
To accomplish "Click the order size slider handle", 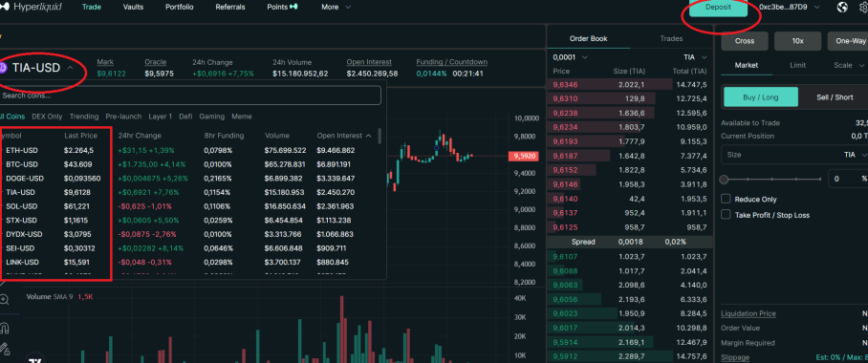I will 724,180.
